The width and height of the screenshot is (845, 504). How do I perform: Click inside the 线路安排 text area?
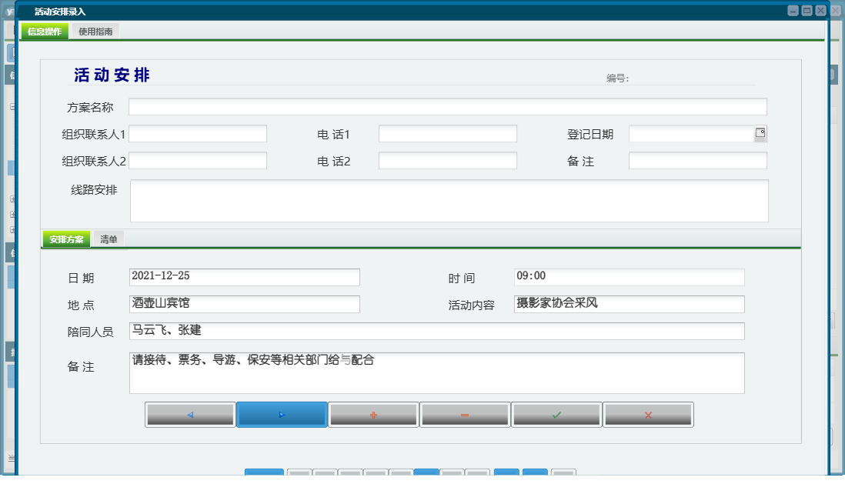tap(449, 201)
